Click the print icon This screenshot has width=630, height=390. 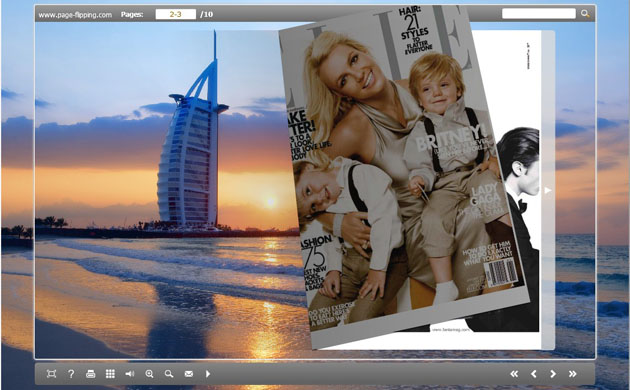click(90, 374)
